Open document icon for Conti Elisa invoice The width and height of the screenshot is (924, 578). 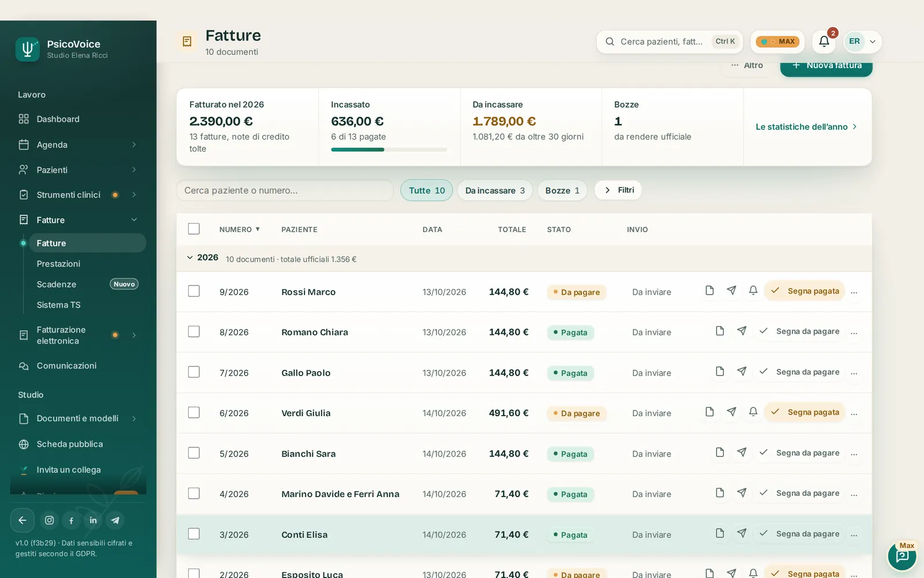pyautogui.click(x=720, y=533)
